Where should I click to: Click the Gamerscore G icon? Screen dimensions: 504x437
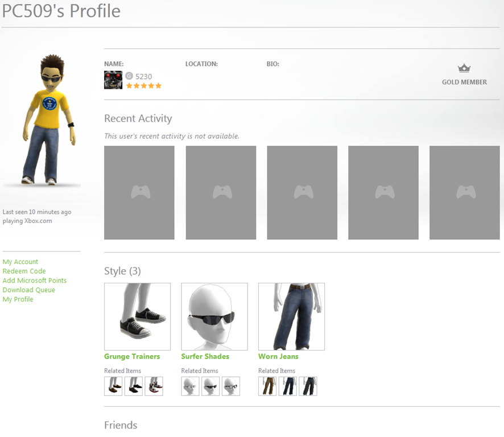(129, 76)
